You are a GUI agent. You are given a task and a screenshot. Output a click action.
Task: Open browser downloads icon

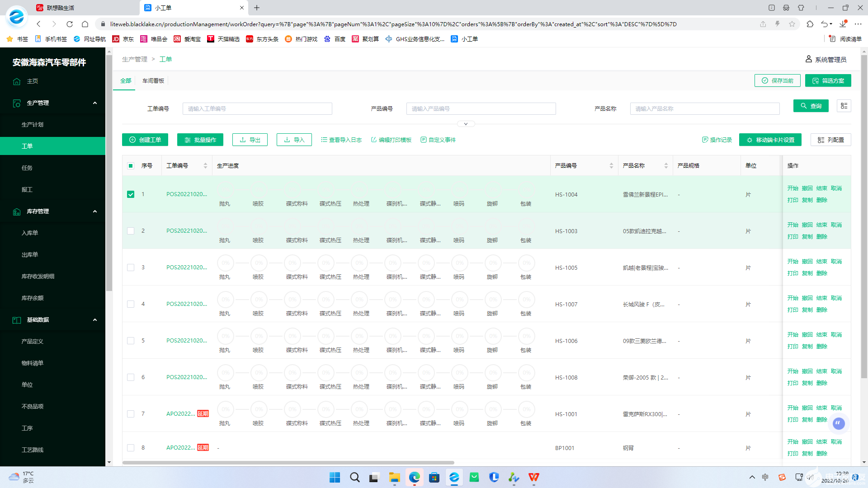pos(843,24)
